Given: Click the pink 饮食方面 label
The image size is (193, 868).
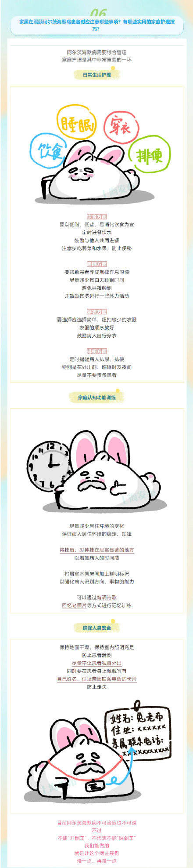Looking at the screenshot, I should (97, 216).
